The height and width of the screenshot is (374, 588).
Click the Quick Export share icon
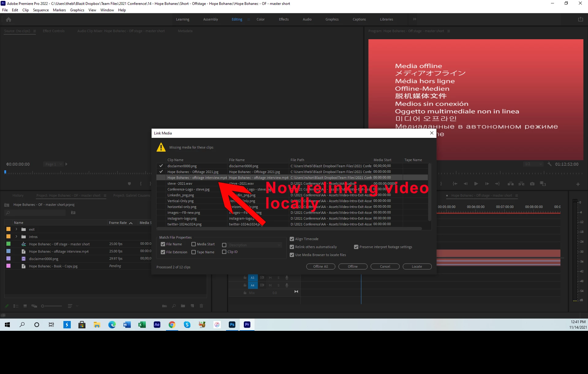pos(580,19)
